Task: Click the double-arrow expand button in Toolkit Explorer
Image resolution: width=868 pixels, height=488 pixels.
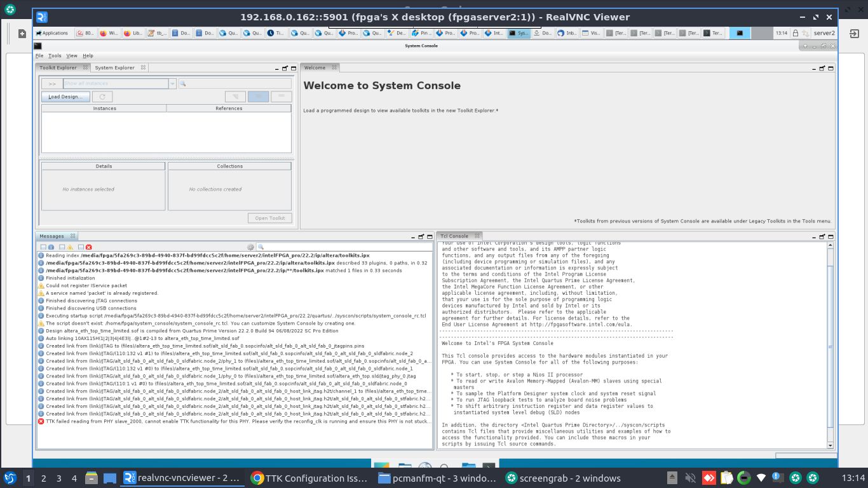Action: (52, 83)
